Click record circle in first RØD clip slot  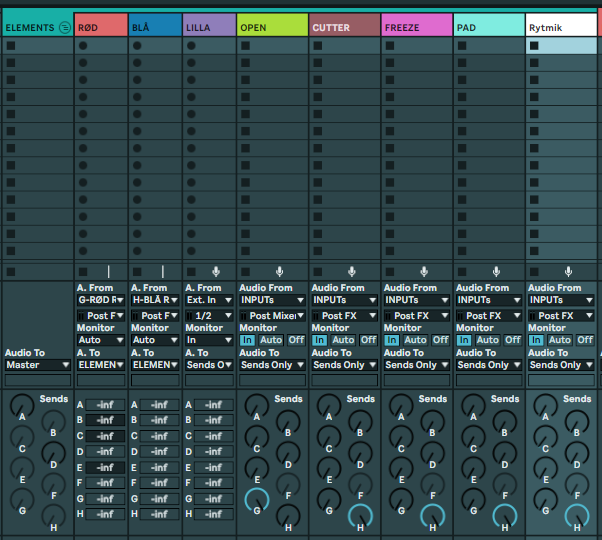[x=83, y=46]
